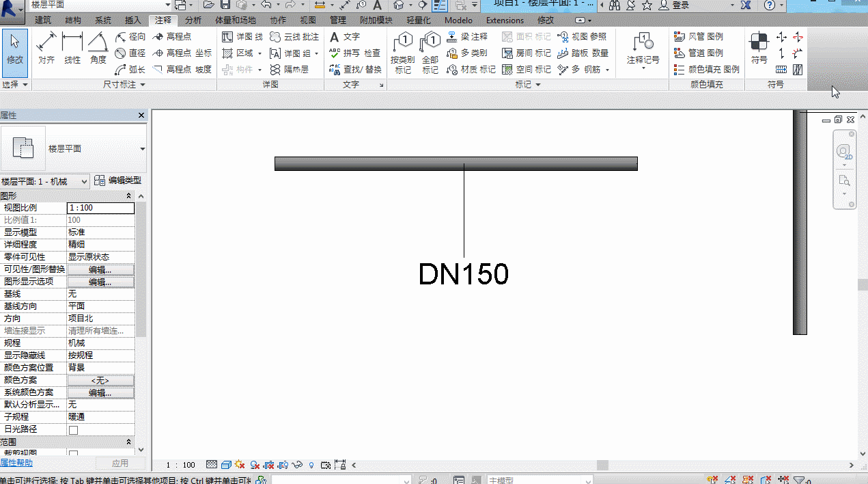This screenshot has height=484, width=868.
Task: Click 编辑 for 图形显示选项
Action: click(x=100, y=282)
